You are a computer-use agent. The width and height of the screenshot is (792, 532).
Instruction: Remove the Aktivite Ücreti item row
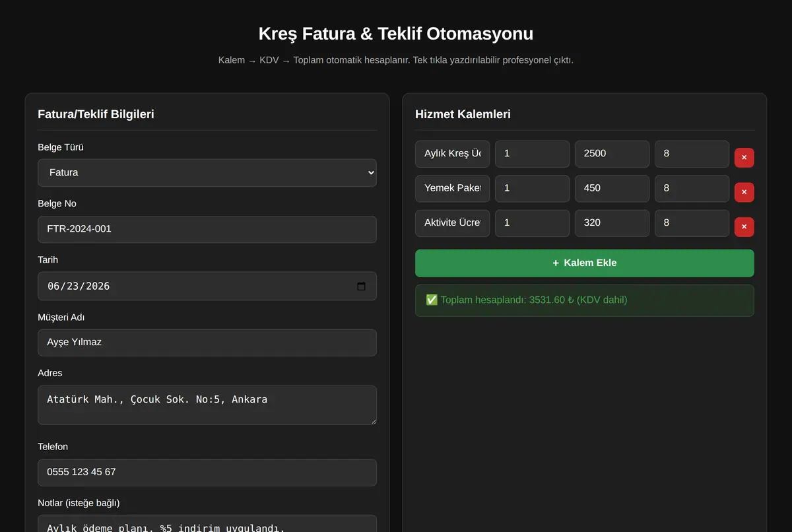click(744, 227)
